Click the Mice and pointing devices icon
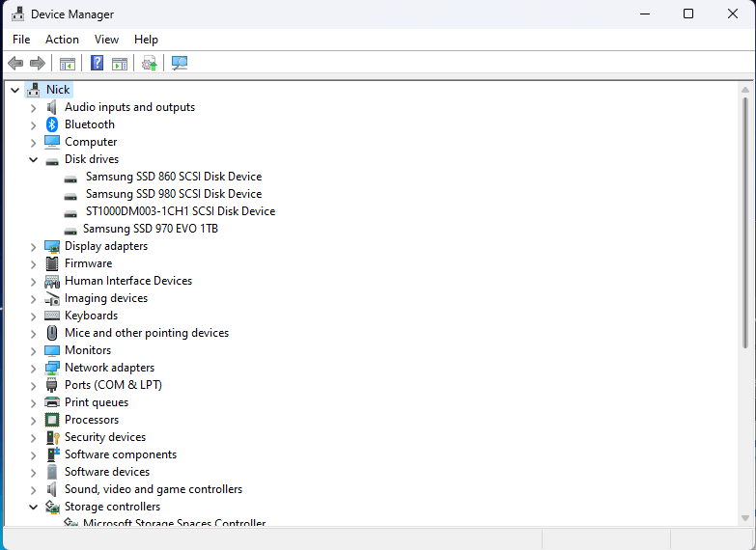This screenshot has height=550, width=756. pyautogui.click(x=52, y=333)
